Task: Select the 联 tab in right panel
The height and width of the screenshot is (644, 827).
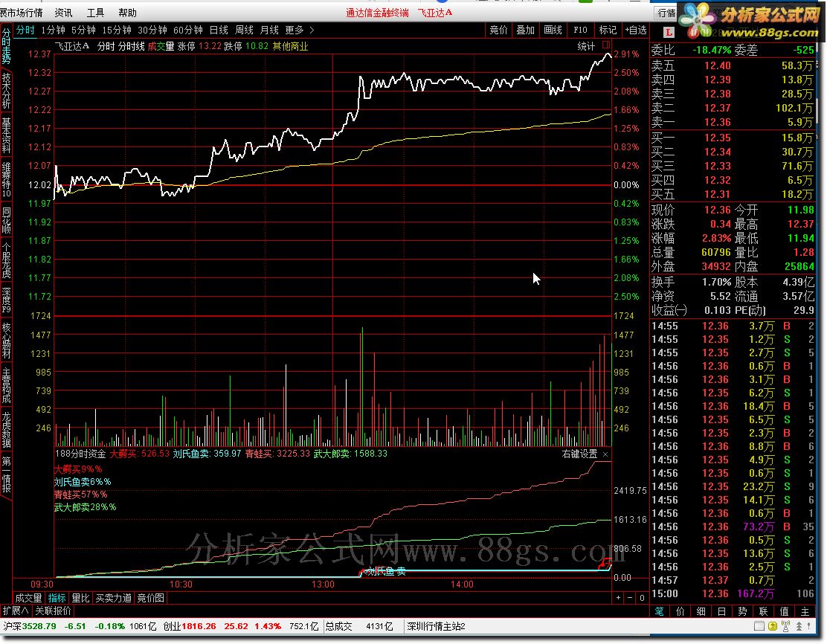Action: [x=763, y=611]
